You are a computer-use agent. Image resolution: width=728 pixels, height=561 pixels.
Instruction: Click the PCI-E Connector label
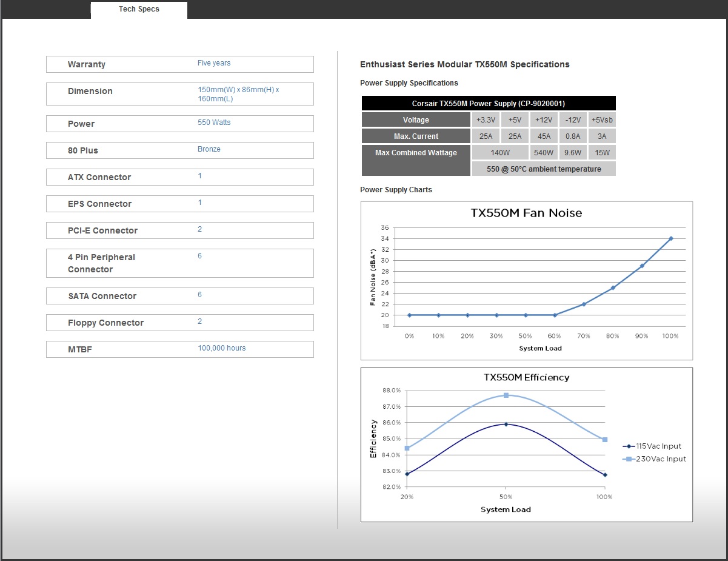pos(103,230)
